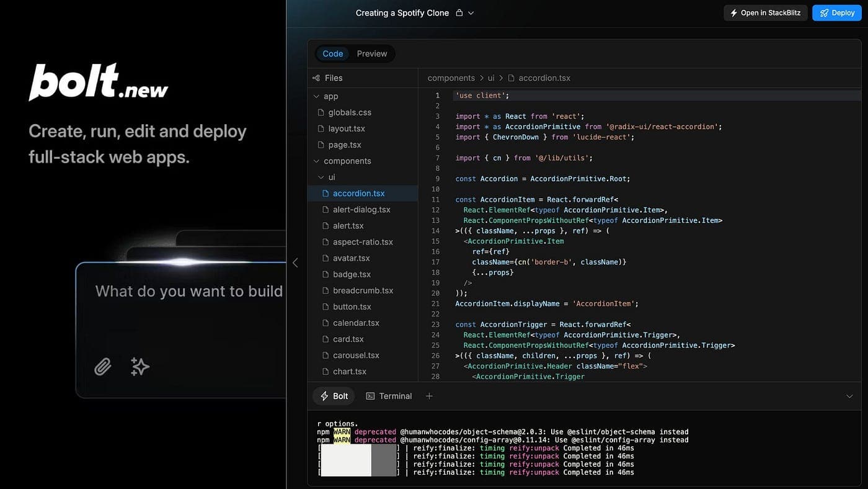Switch to the Code view
This screenshot has width=868, height=489.
coord(333,53)
